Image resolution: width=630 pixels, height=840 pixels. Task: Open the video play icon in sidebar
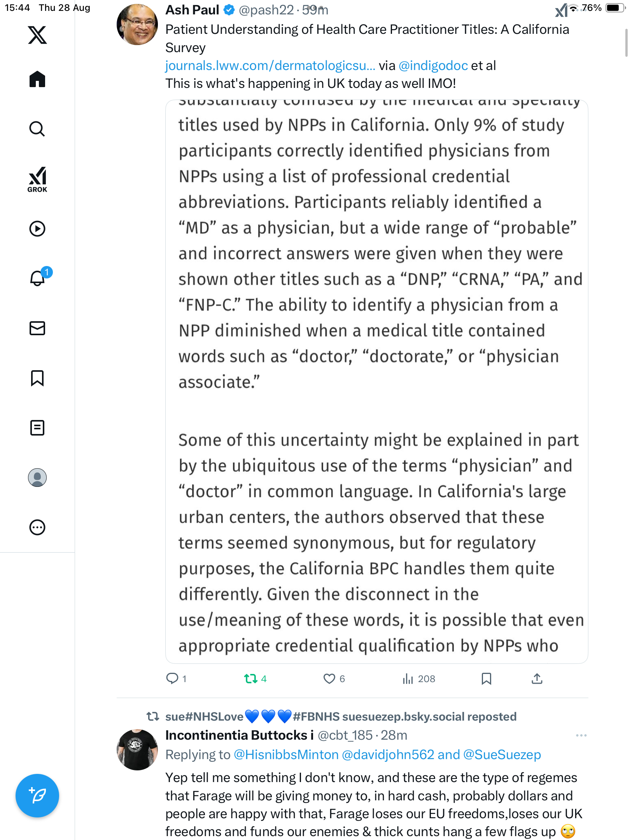point(37,229)
